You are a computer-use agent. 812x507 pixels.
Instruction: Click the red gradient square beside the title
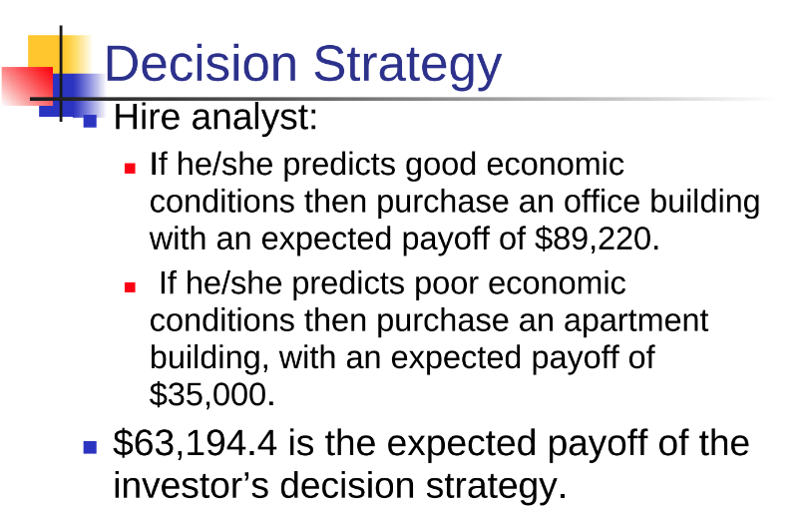coord(27,86)
